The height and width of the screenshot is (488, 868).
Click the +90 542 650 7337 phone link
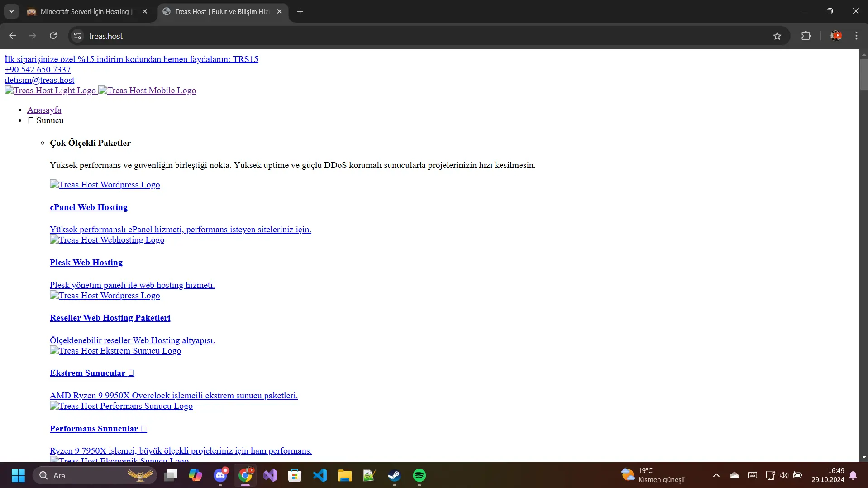coord(38,70)
